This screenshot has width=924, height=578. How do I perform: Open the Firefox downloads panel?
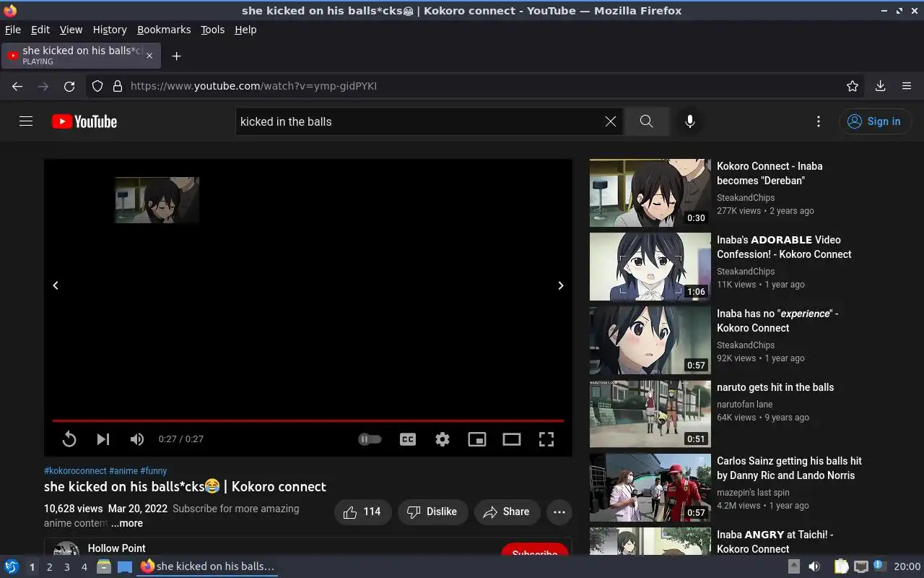pyautogui.click(x=880, y=86)
